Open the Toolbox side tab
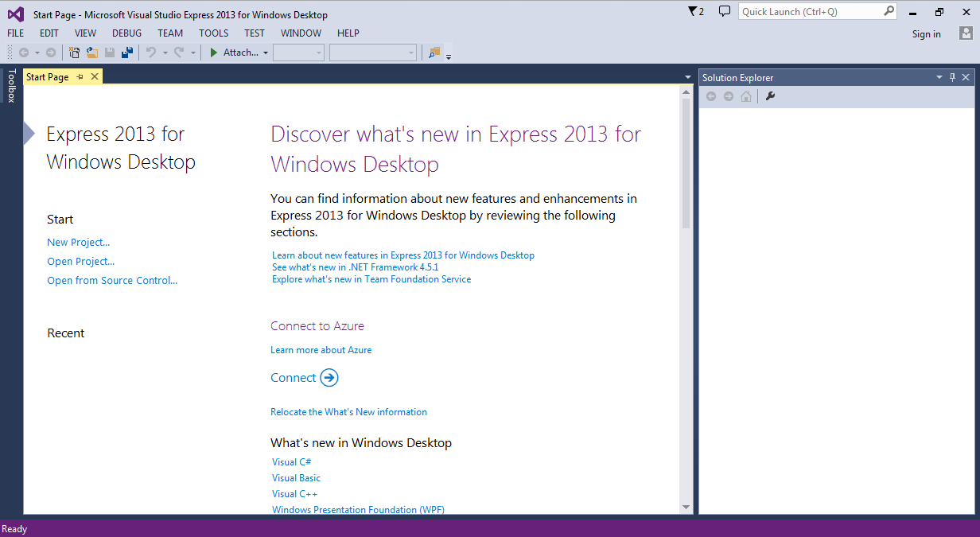The width and height of the screenshot is (980, 537). [11, 86]
